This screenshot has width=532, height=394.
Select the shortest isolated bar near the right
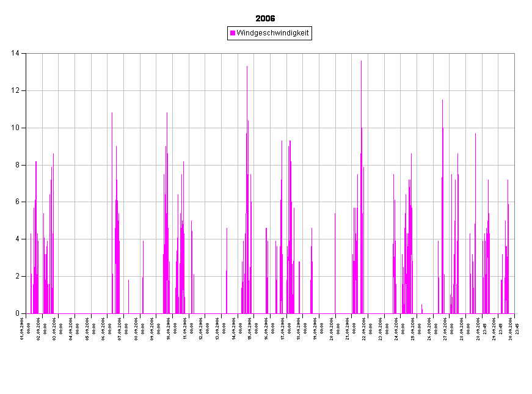click(421, 308)
